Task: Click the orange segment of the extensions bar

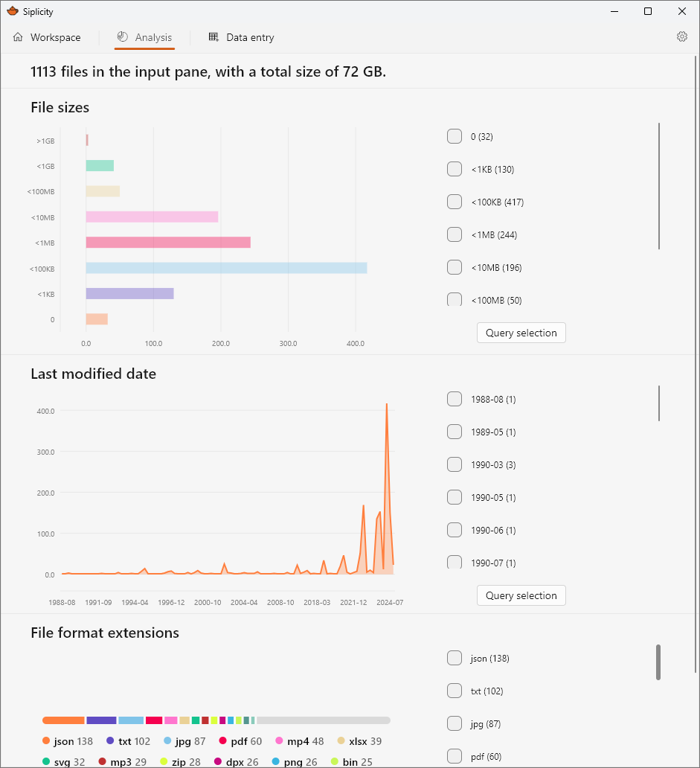Action: click(63, 720)
